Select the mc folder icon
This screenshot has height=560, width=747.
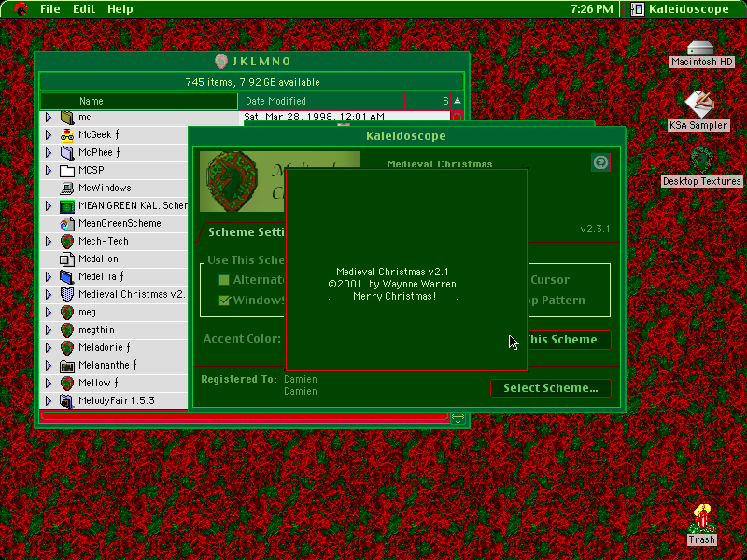(x=67, y=118)
